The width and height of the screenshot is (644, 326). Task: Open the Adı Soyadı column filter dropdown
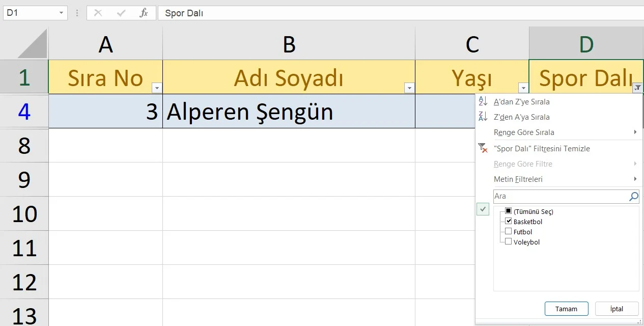coord(410,87)
